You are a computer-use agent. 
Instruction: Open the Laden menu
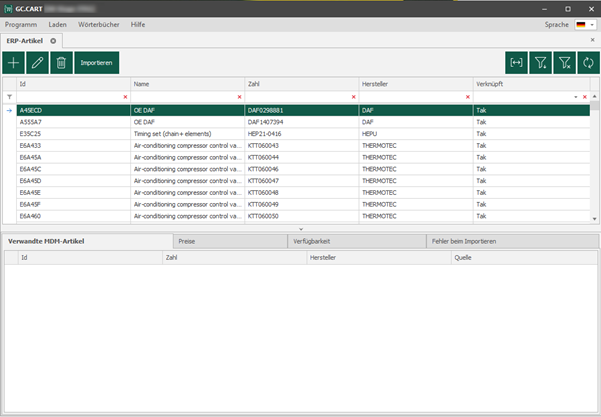pyautogui.click(x=57, y=25)
